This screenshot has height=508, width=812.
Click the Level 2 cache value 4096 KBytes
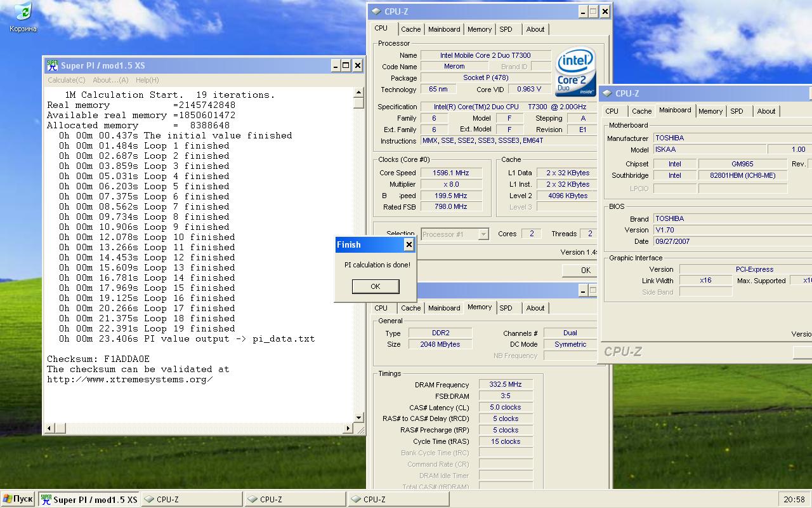(568, 196)
